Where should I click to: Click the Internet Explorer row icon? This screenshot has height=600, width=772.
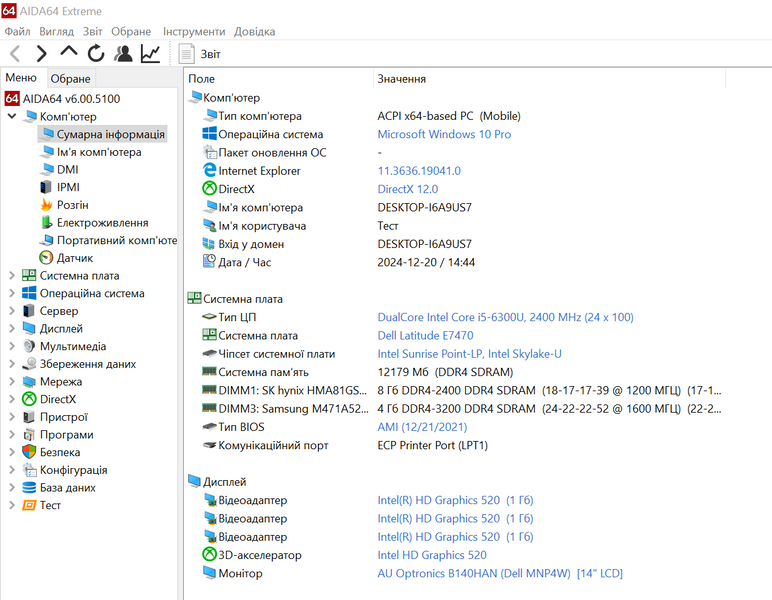209,170
